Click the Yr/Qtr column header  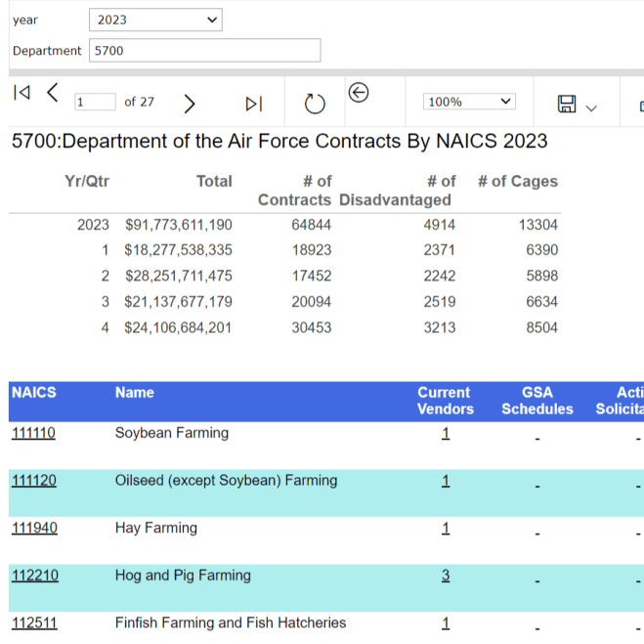pos(87,181)
